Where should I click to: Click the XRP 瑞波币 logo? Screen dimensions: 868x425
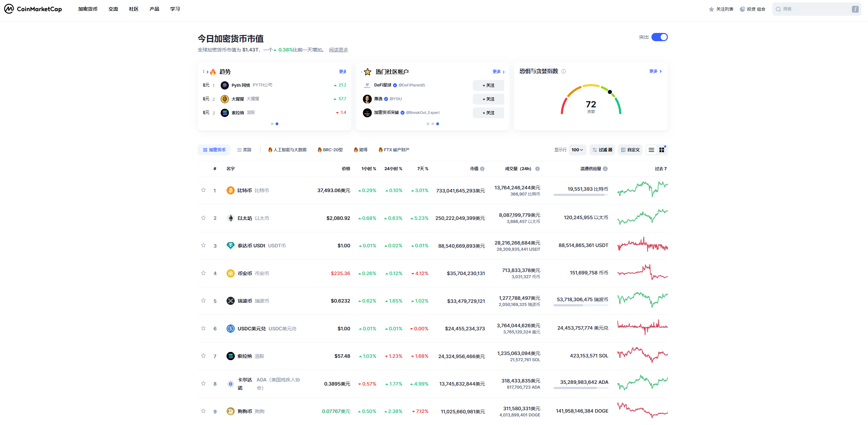(231, 301)
